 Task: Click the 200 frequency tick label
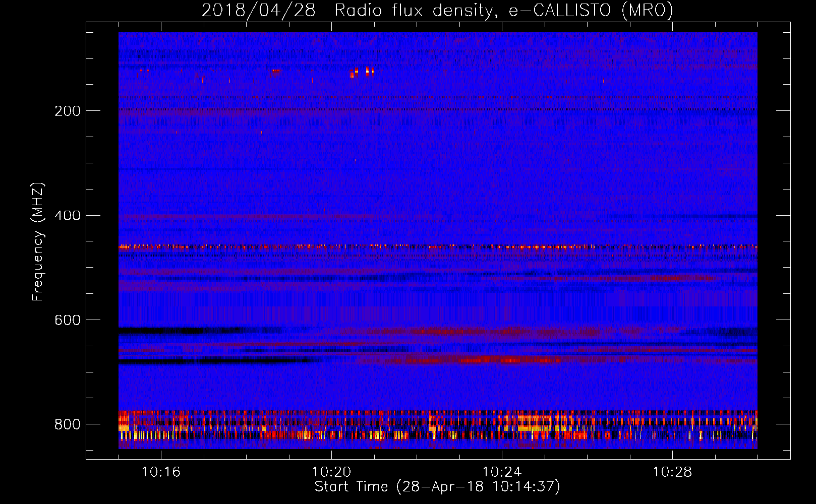tap(67, 111)
